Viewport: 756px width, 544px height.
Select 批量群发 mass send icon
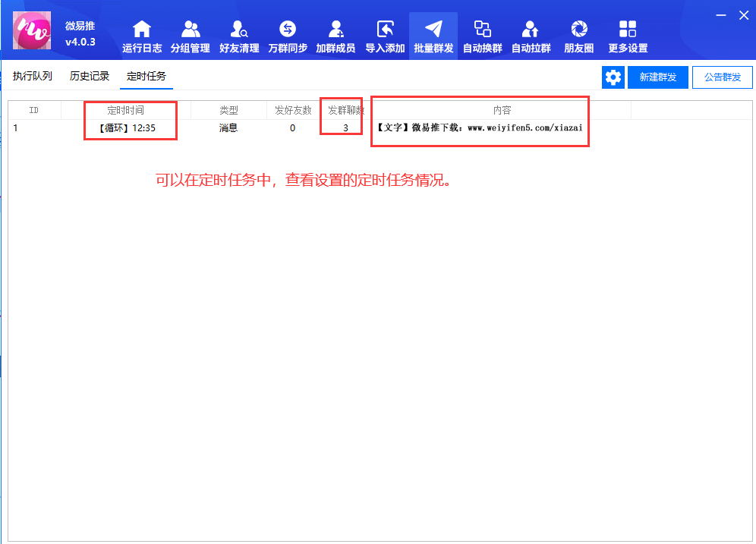click(x=433, y=36)
